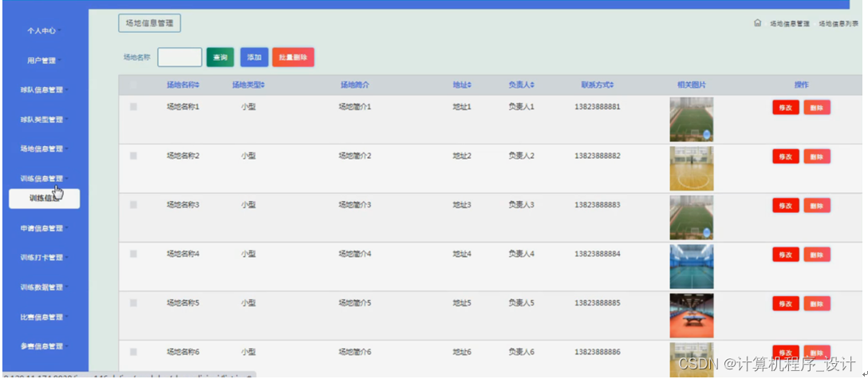
Task: Click the cell 负责人5
Action: click(x=521, y=303)
